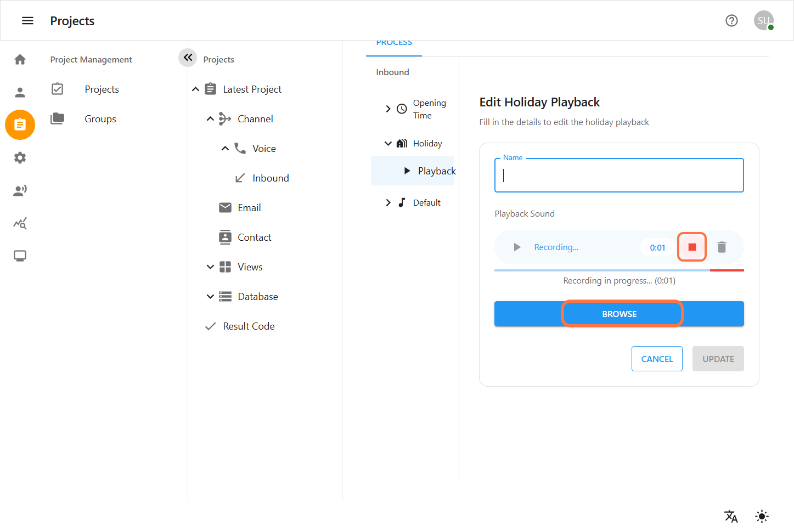794x532 pixels.
Task: Toggle light/dark theme sun icon
Action: [762, 516]
